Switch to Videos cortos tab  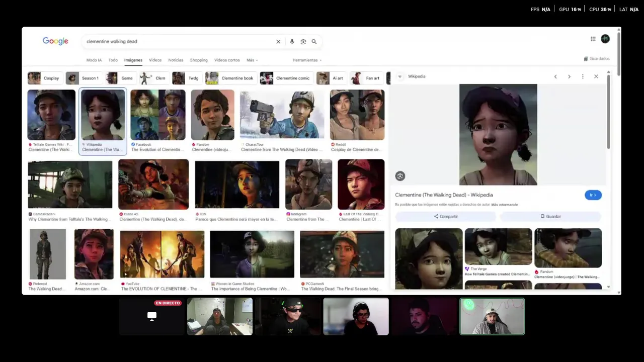227,60
